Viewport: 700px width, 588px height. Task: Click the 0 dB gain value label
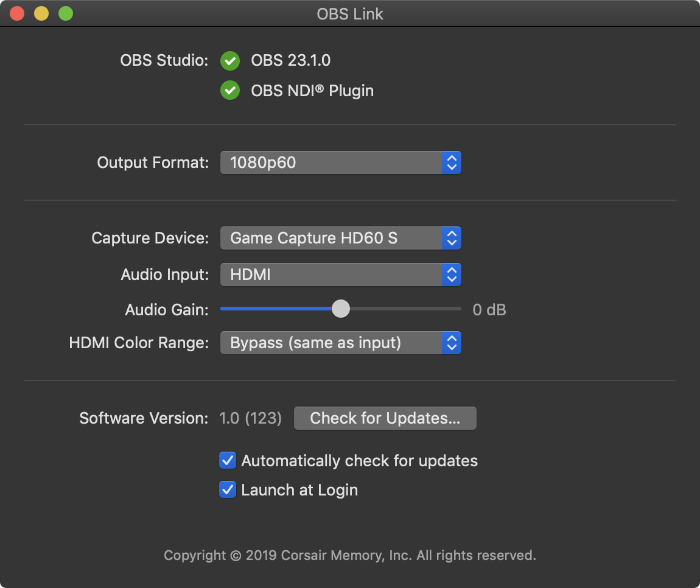tap(489, 310)
